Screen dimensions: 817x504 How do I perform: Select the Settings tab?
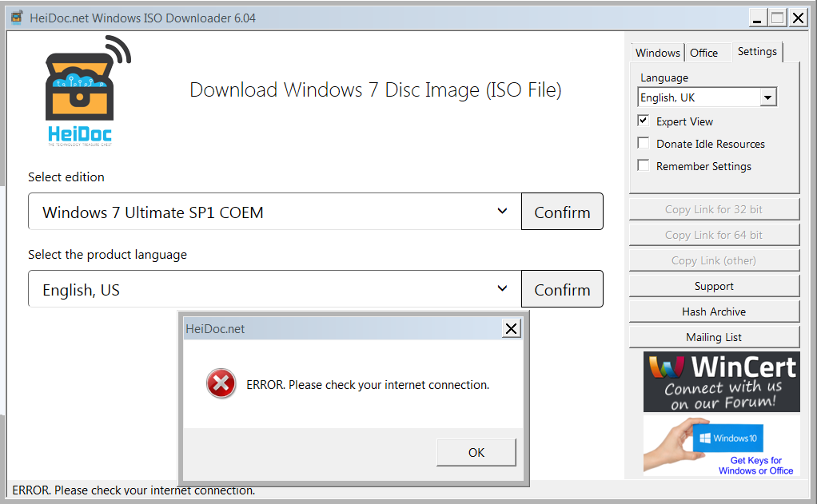pyautogui.click(x=757, y=52)
